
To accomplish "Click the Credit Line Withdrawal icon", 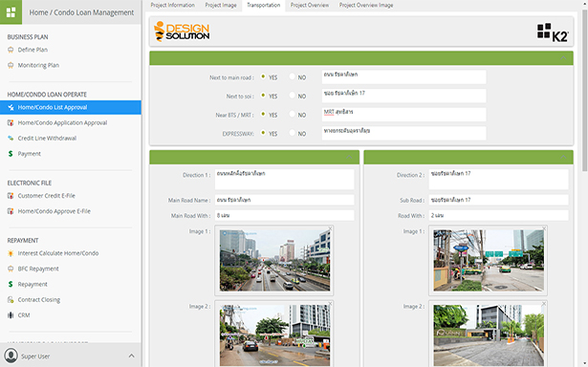I will click(x=11, y=139).
